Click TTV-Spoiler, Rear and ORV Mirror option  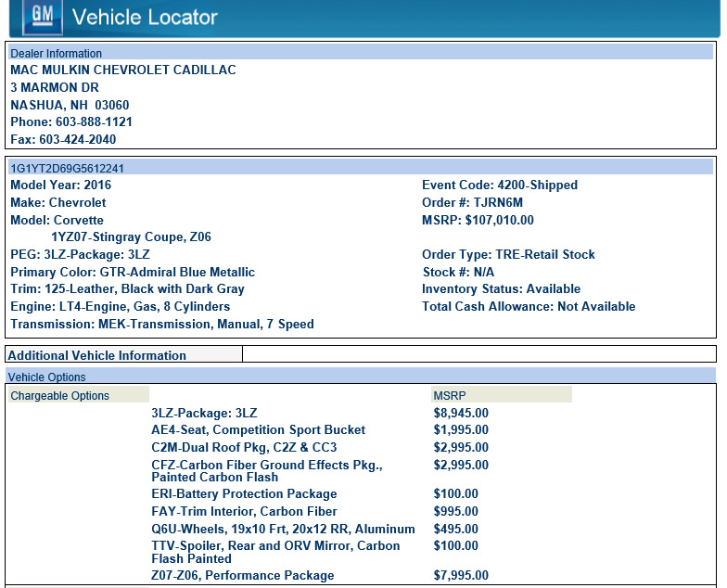275,552
